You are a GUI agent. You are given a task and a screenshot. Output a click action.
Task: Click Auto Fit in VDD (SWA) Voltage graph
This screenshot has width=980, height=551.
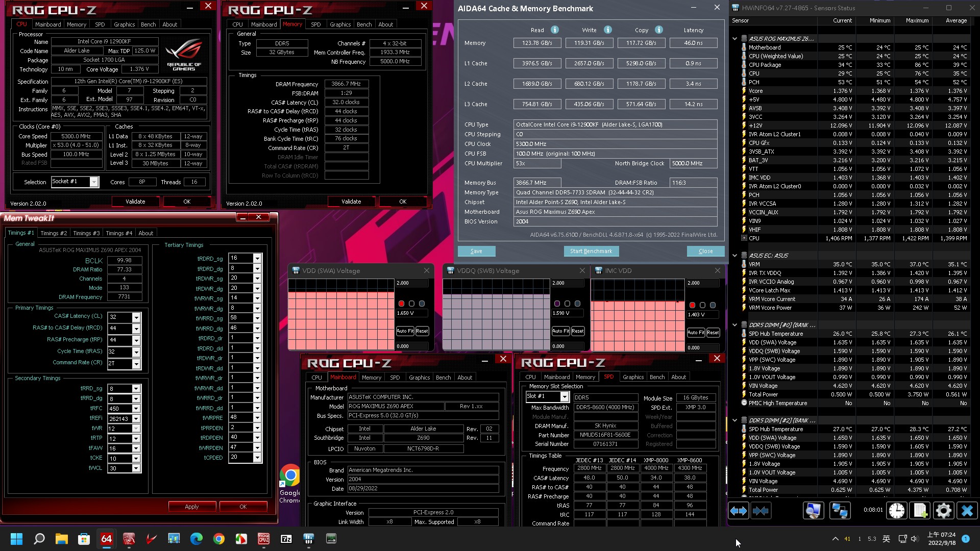coord(405,331)
